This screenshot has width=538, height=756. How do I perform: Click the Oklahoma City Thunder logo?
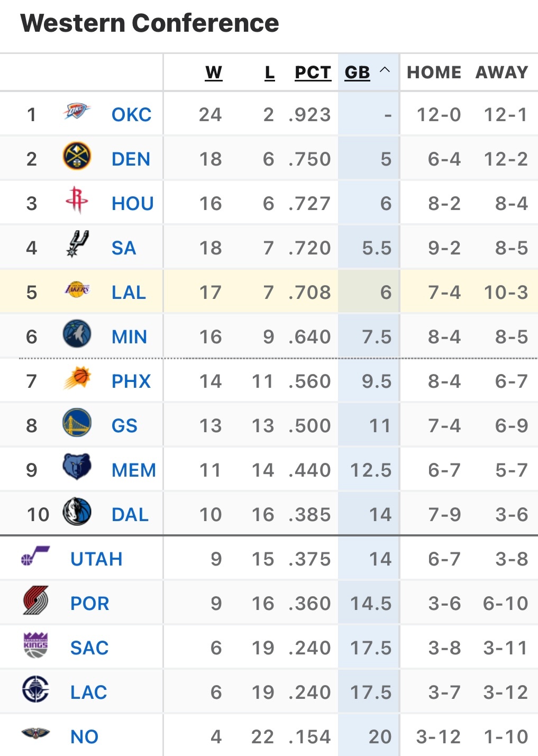pyautogui.click(x=77, y=112)
